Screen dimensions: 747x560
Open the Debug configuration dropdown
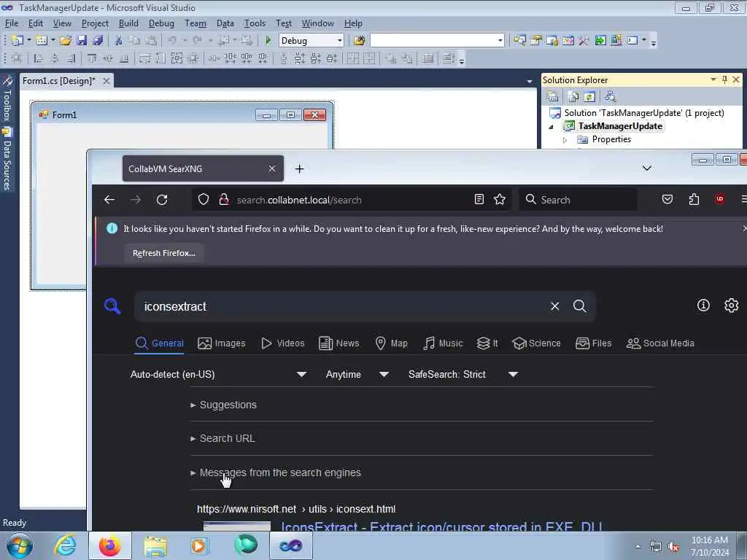(340, 41)
